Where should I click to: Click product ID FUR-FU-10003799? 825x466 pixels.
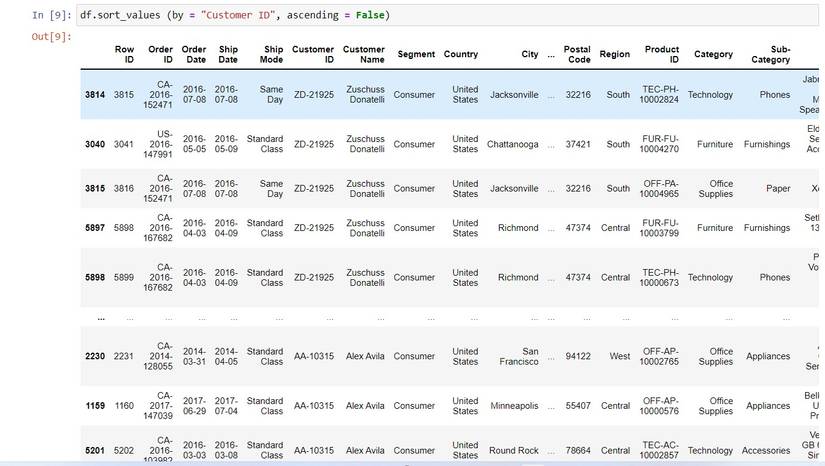click(x=659, y=228)
